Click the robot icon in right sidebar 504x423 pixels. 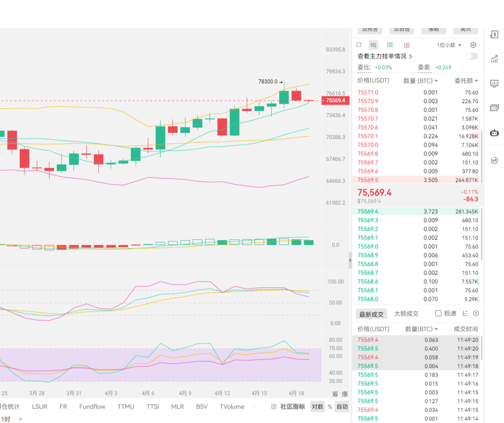(x=494, y=133)
